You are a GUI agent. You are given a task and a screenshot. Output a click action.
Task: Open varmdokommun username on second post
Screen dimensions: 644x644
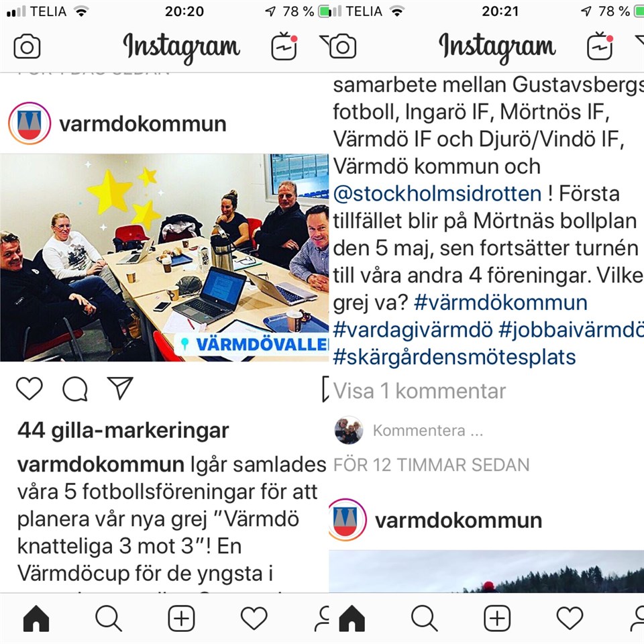(458, 520)
